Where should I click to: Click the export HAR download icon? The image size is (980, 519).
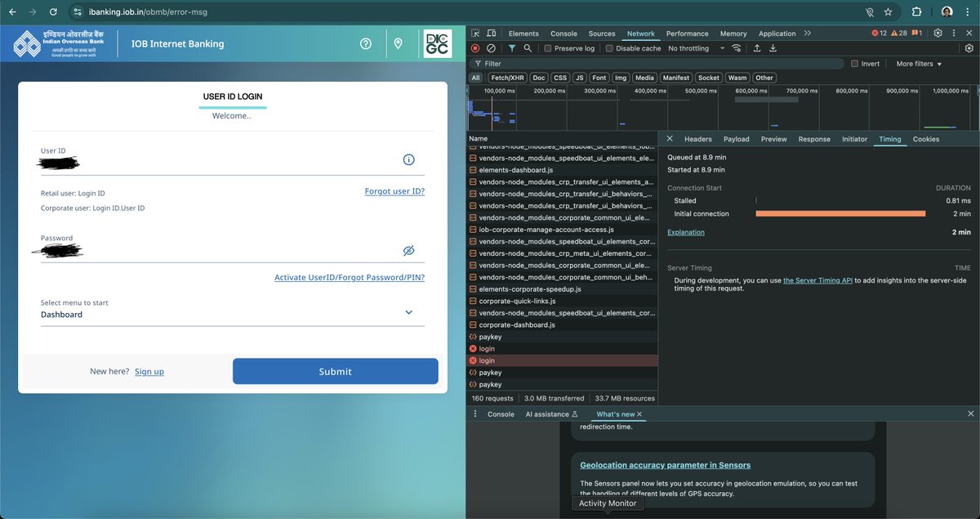(x=773, y=48)
